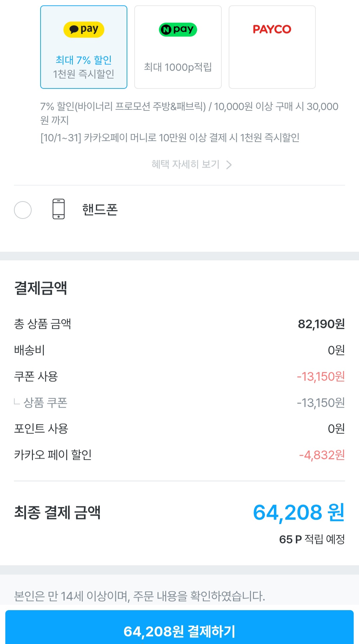Select the yellow Kakao Pay logo
This screenshot has height=644, width=359.
(84, 30)
